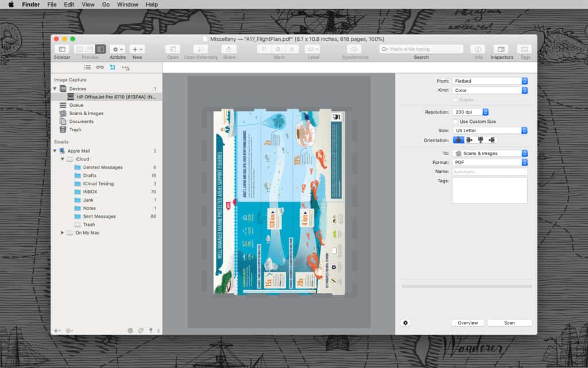Image resolution: width=588 pixels, height=368 pixels.
Task: Collapse the Apple Mail group
Action: (x=55, y=151)
